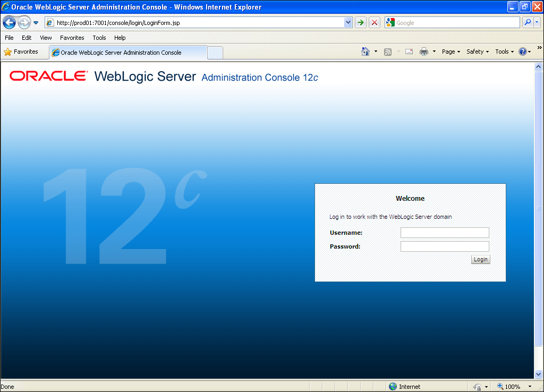Expand the address bar history dropdown
Viewport: 544px width, 392px height.
348,23
